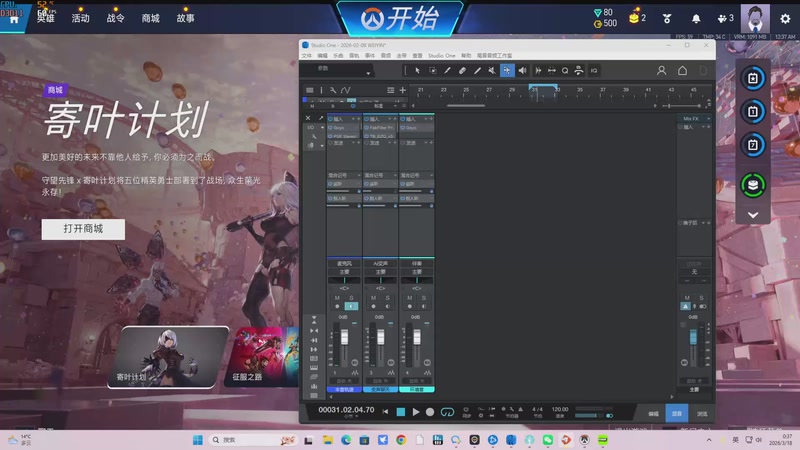Screen dimensions: 800x450
Task: Open the Browse panel button
Action: pyautogui.click(x=702, y=414)
